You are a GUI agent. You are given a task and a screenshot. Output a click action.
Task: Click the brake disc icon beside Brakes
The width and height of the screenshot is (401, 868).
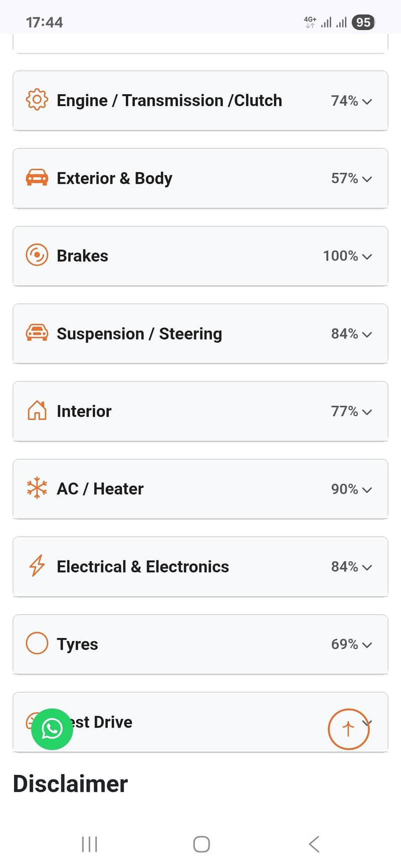[x=37, y=255]
